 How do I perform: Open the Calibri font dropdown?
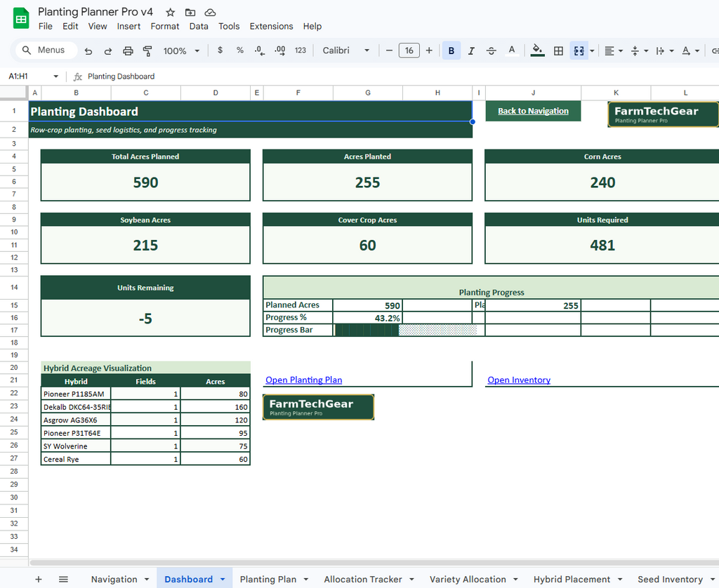tap(345, 51)
